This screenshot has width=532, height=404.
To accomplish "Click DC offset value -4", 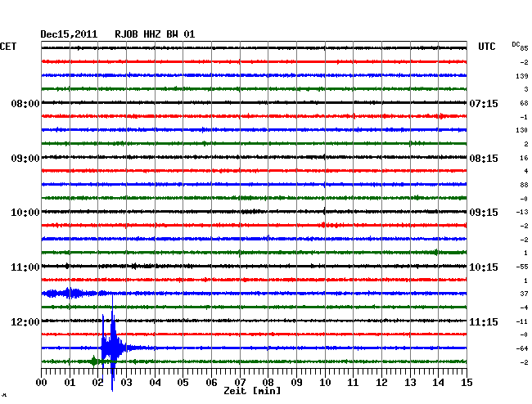I will point(524,307).
